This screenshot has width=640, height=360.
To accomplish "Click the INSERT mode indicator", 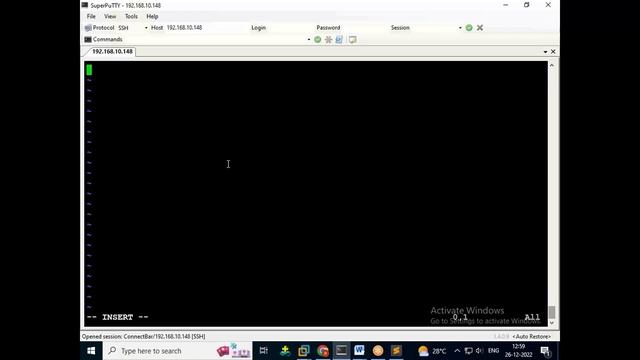I will (x=118, y=317).
